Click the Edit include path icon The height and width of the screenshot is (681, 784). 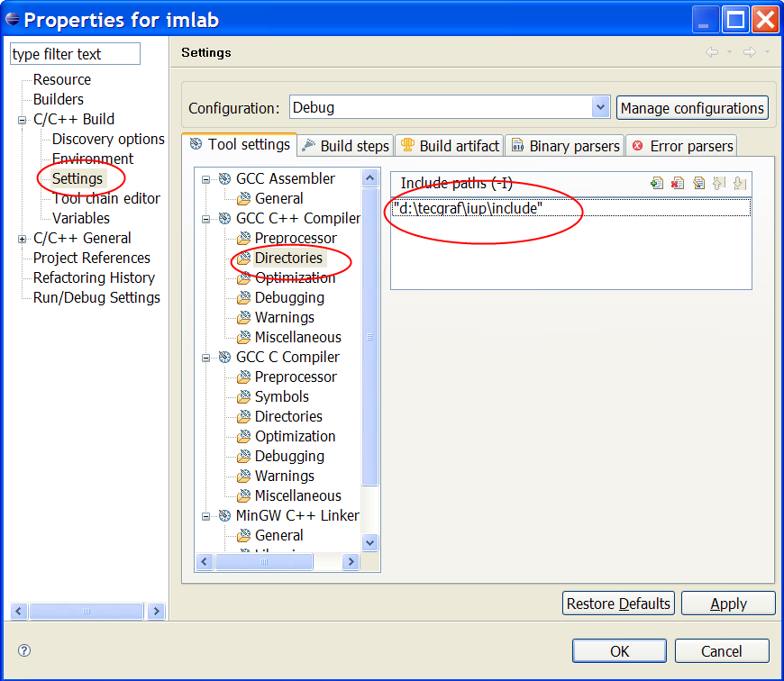(698, 184)
